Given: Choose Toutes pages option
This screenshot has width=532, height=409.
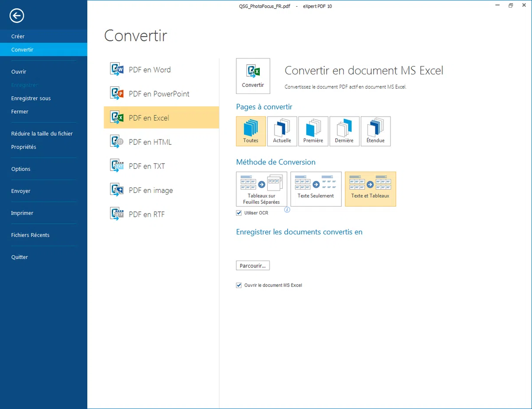Looking at the screenshot, I should coord(251,131).
